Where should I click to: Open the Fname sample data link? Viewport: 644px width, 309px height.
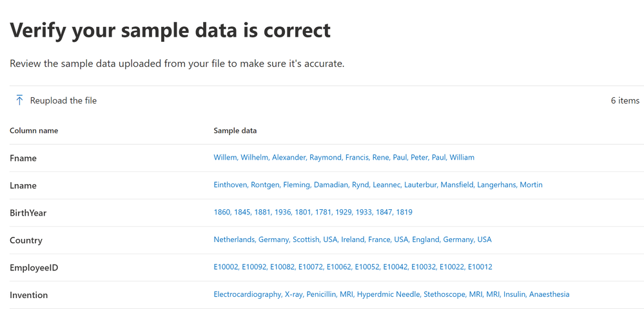click(344, 158)
